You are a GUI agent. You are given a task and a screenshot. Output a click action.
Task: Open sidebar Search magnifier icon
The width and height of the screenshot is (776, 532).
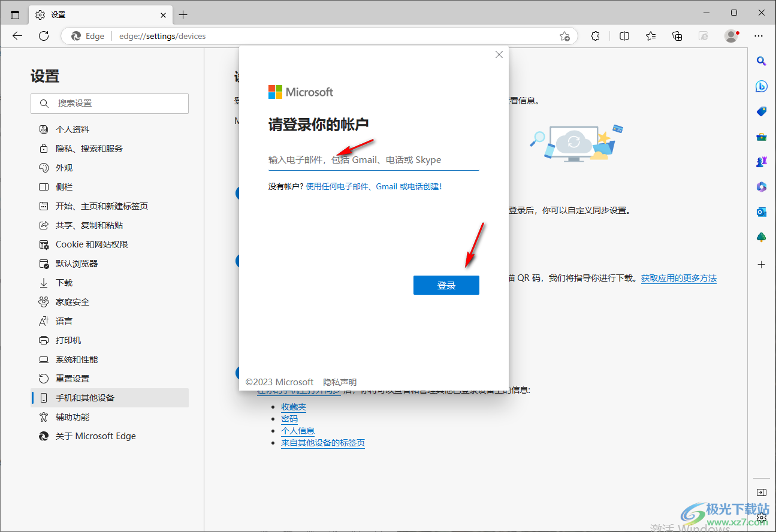pyautogui.click(x=761, y=61)
